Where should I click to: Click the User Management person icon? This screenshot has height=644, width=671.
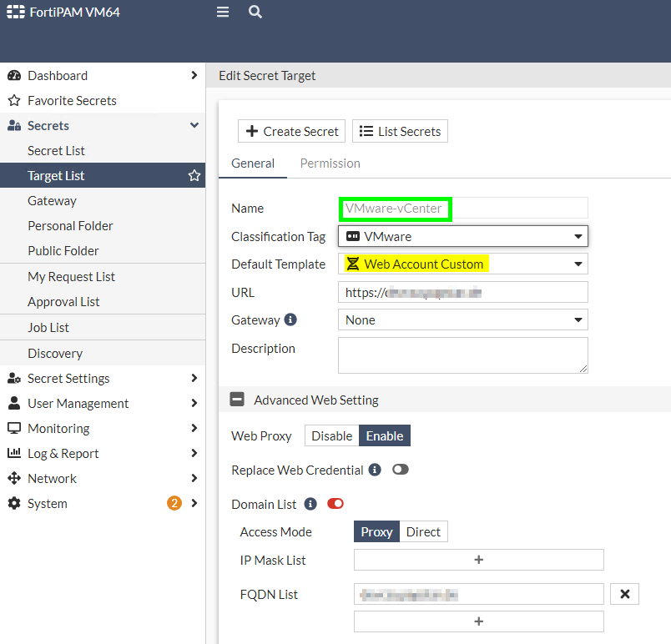pos(14,403)
